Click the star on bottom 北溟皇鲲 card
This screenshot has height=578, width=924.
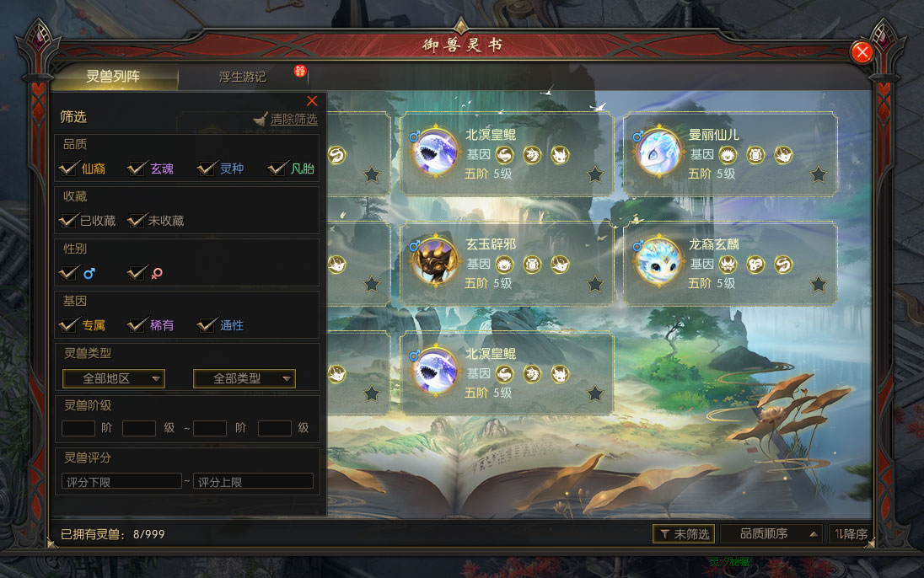595,393
